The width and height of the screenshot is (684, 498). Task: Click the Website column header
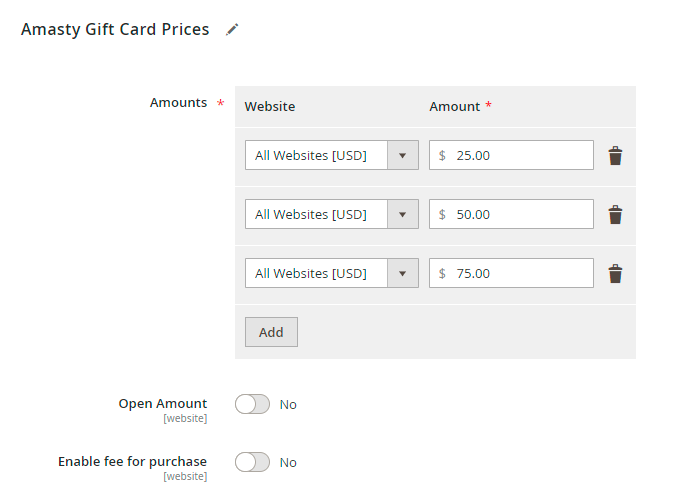(x=270, y=106)
